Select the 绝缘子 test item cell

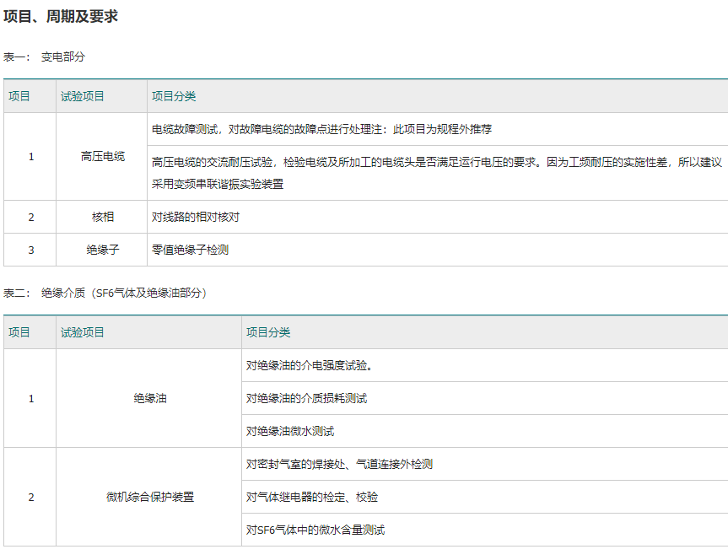102,250
